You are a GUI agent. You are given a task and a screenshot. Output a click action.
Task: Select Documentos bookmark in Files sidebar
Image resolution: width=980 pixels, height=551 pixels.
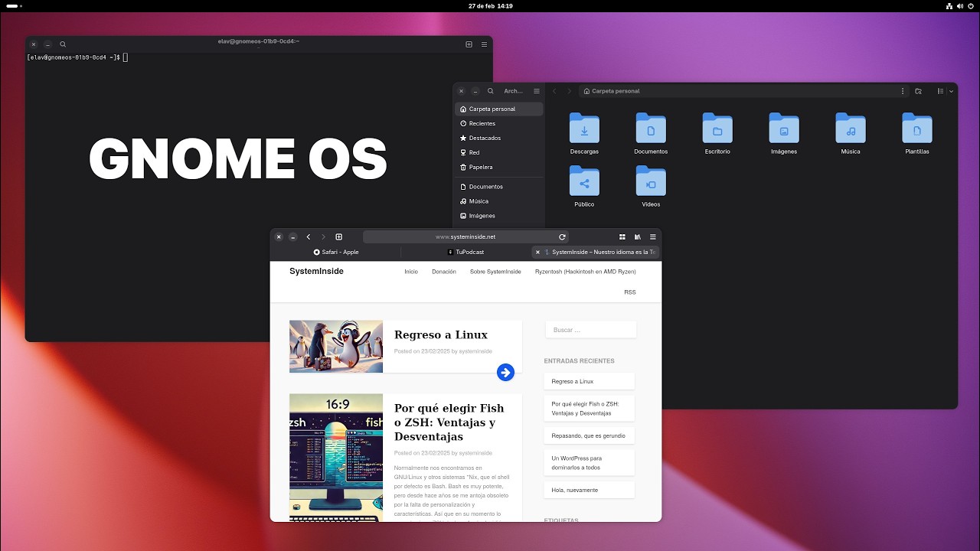click(x=498, y=187)
